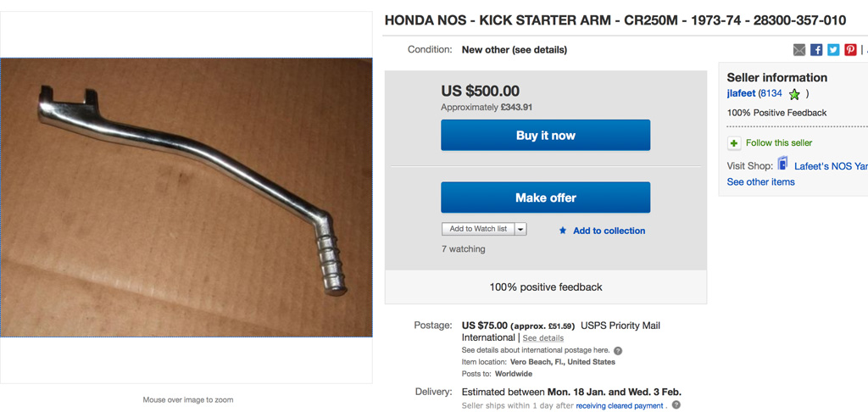This screenshot has height=412, width=868.
Task: Expand the Add to Watch list dropdown arrow
Action: coord(520,229)
